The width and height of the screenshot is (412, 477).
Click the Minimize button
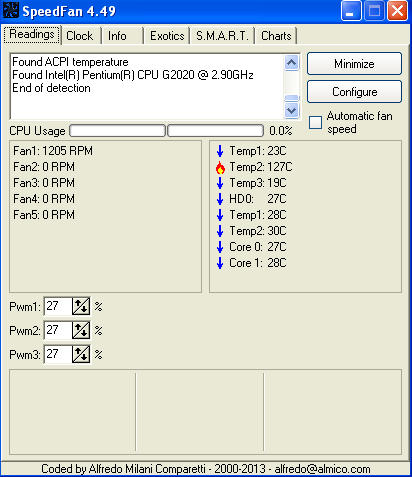click(354, 63)
